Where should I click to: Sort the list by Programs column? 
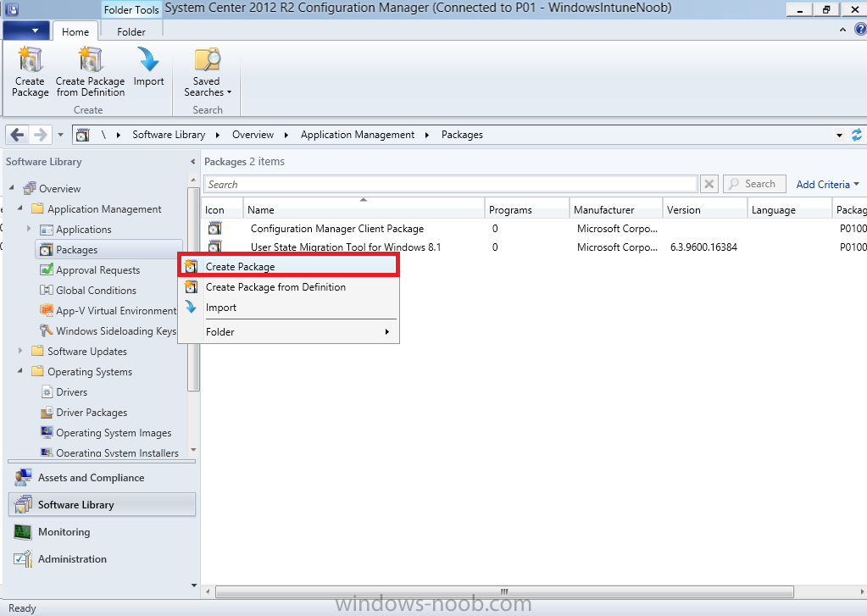point(527,209)
